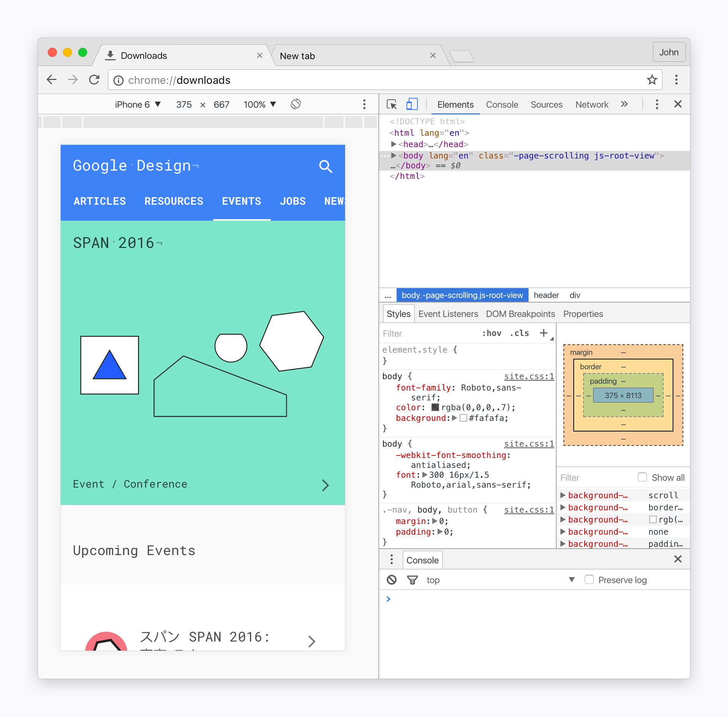This screenshot has width=728, height=717.
Task: Expand the padding shorthand property
Action: pos(440,532)
